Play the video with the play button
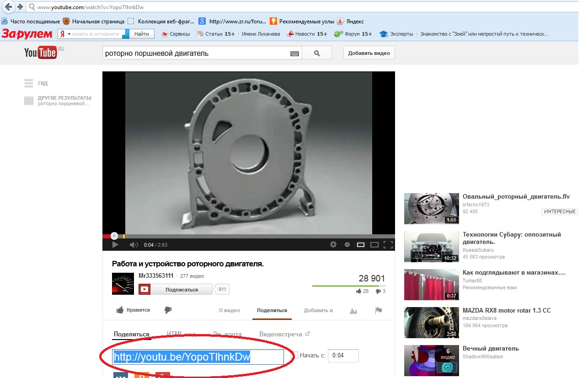The height and width of the screenshot is (378, 588). (115, 245)
